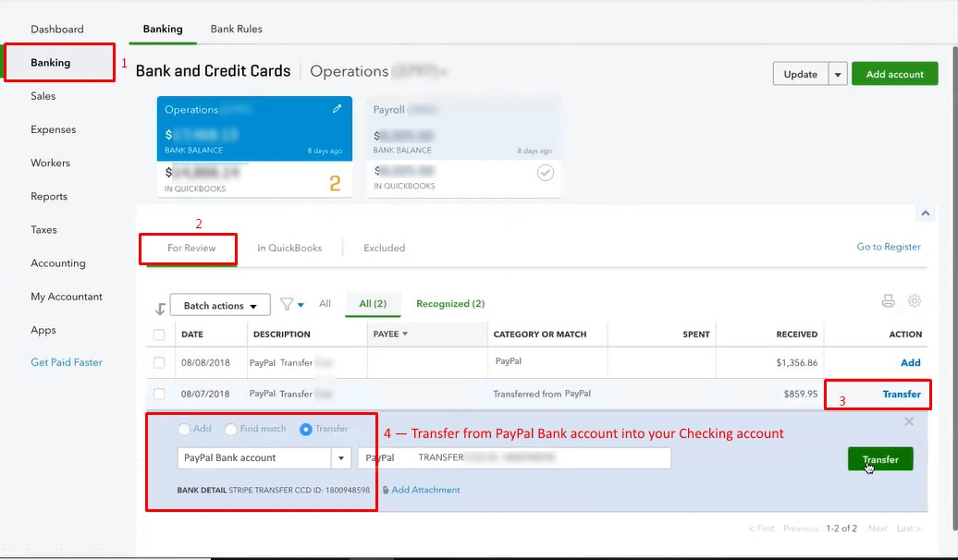
Task: Open Workers in the sidebar
Action: (50, 163)
